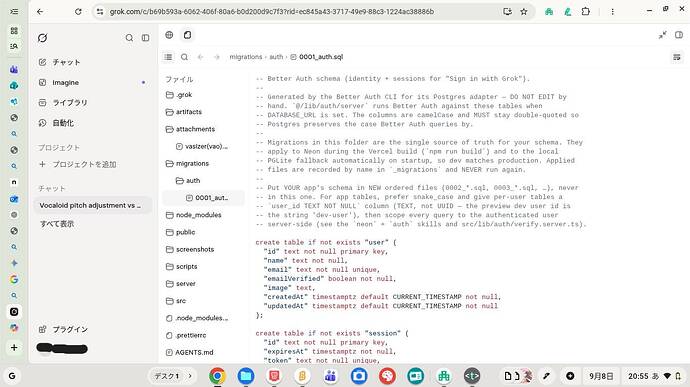
Task: Open status tray showing 20:55
Action: click(655, 376)
